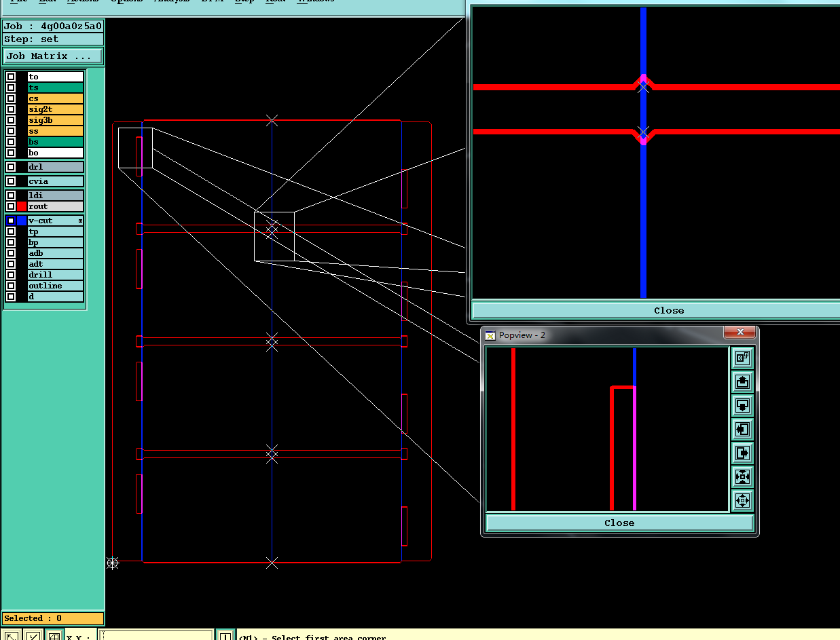Click the Job : 4g00a0z5a0 label
The width and height of the screenshot is (840, 640).
click(x=53, y=26)
